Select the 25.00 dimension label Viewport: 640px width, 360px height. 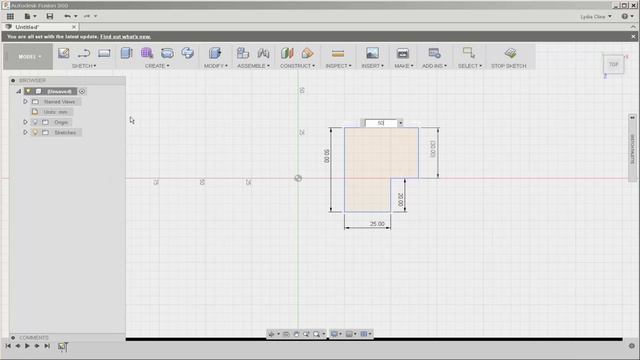coord(377,224)
